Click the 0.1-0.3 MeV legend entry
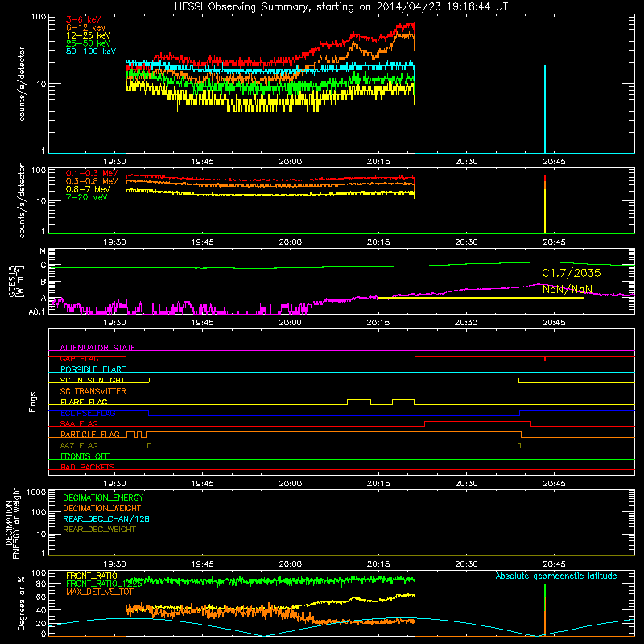Viewport: 644px width, 644px height. tap(92, 173)
